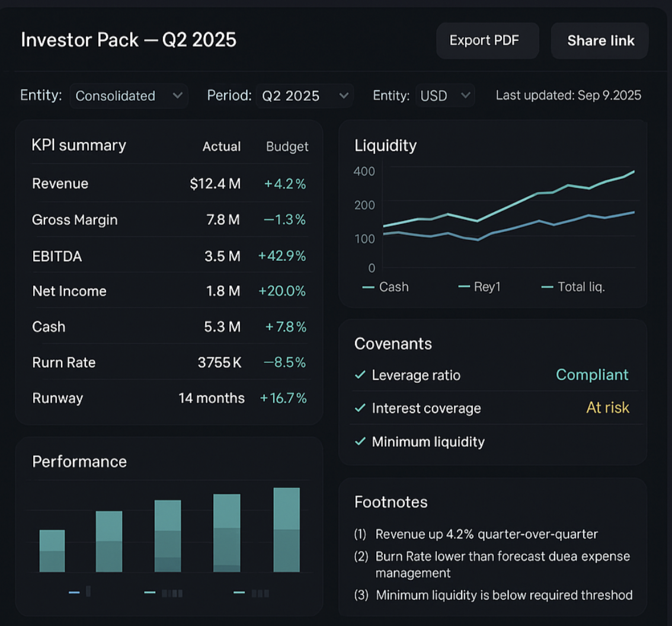Toggle the Interest coverage checkmark

point(360,408)
